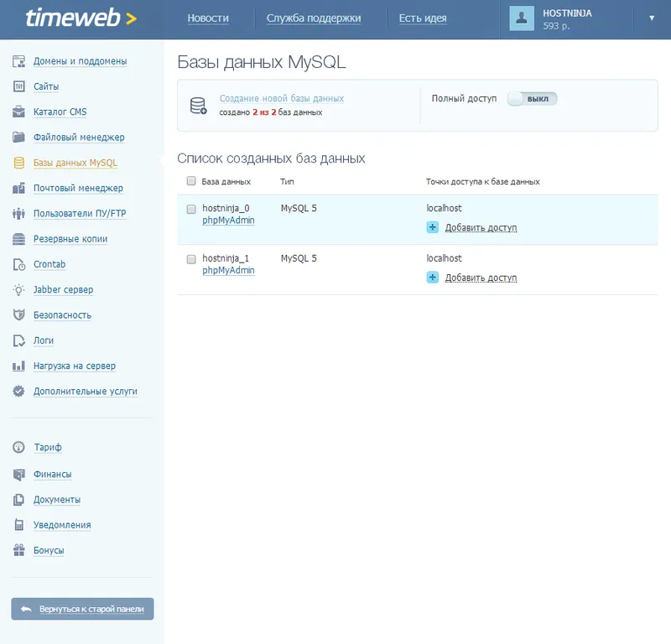Open Уведомления in sidebar
The width and height of the screenshot is (671, 644).
click(62, 525)
